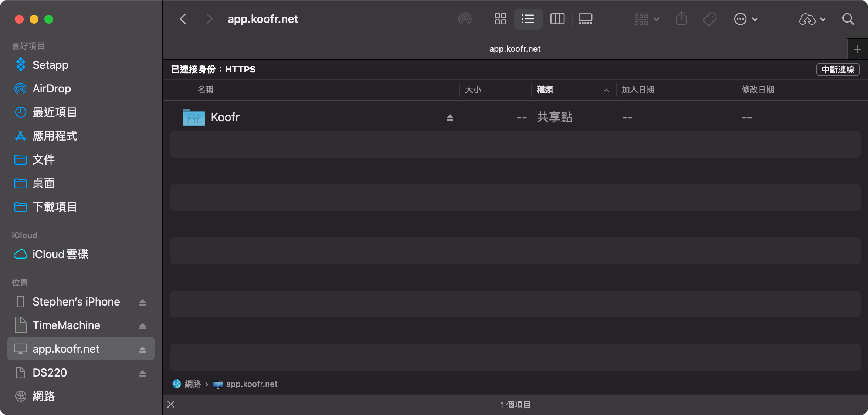Sort by 加入日期 column header
Screen dimensions: 868x415
[638, 90]
